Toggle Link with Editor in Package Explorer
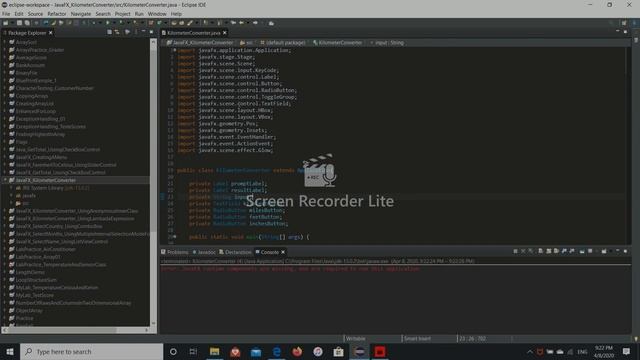The width and height of the screenshot is (640, 360). [x=117, y=32]
